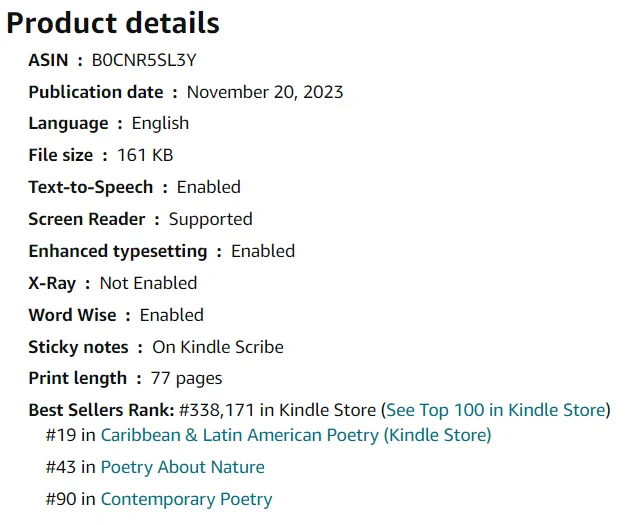Click the 161 KB file size value
Viewport: 638px width, 525px height.
[x=145, y=155]
